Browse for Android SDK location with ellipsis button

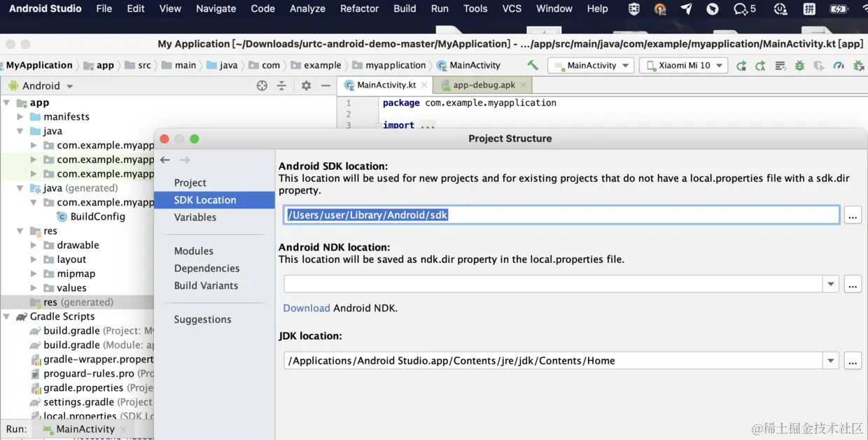(852, 215)
